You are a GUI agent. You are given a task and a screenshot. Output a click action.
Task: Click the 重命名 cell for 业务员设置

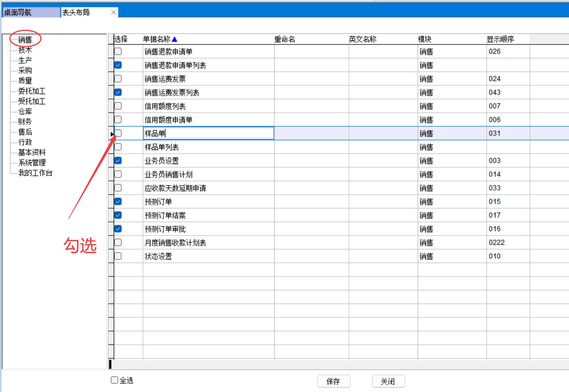311,161
